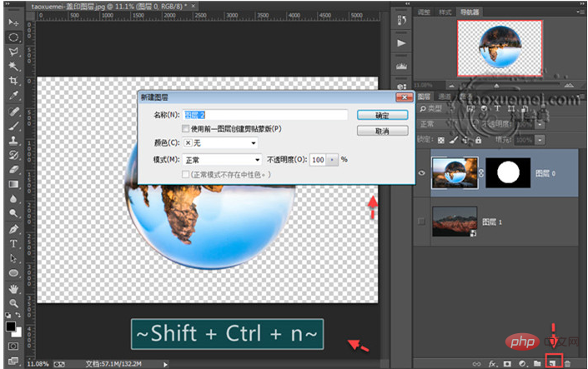Select the Ellipse shape tool
588x369 pixels.
click(x=13, y=272)
